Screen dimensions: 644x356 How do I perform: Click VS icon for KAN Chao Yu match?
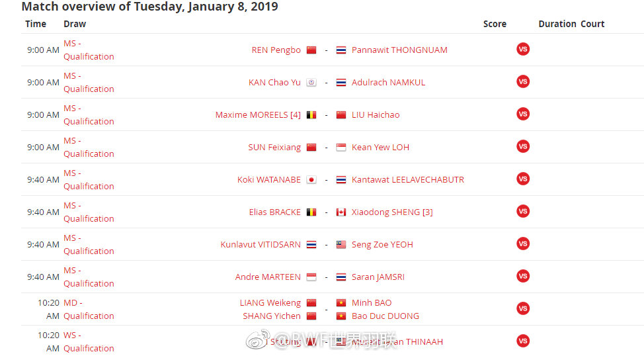(523, 82)
